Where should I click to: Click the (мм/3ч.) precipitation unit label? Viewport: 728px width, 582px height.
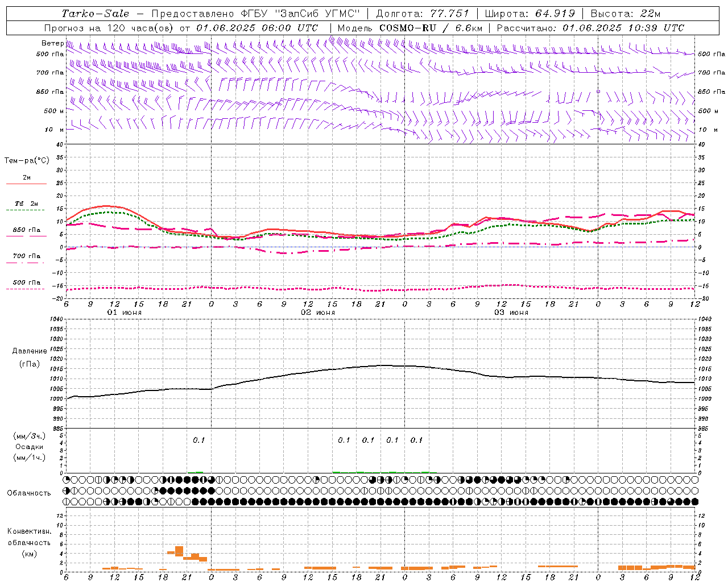30,436
